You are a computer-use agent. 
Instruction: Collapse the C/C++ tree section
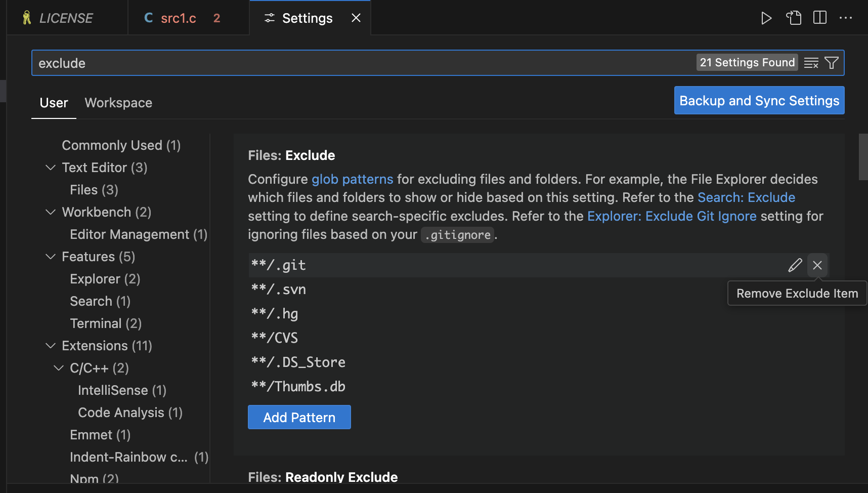59,368
